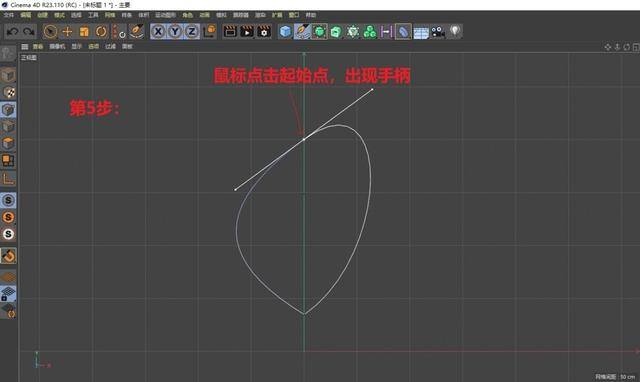The width and height of the screenshot is (640, 382).
Task: Click the purple Field icon
Action: point(386,31)
